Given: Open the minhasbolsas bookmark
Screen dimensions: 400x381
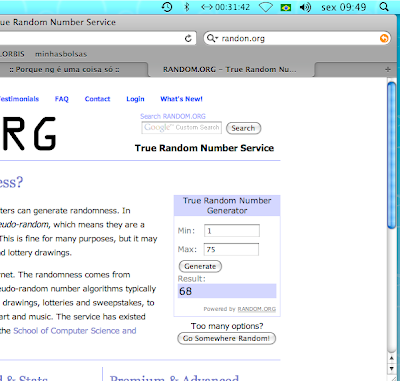Looking at the screenshot, I should point(61,54).
